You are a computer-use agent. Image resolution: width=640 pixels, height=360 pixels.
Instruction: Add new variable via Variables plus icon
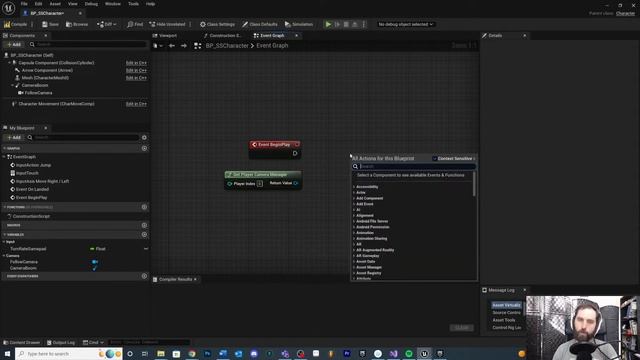tap(144, 235)
